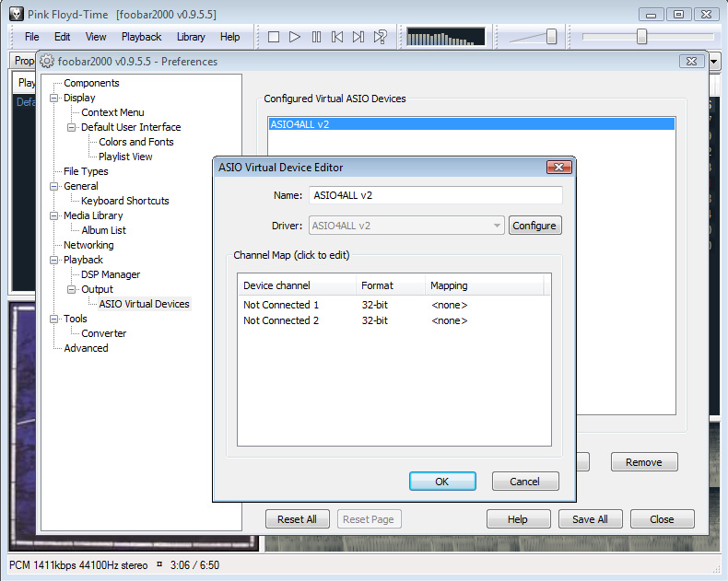Click the 32-bit format of Not Connected 1

pyautogui.click(x=375, y=305)
